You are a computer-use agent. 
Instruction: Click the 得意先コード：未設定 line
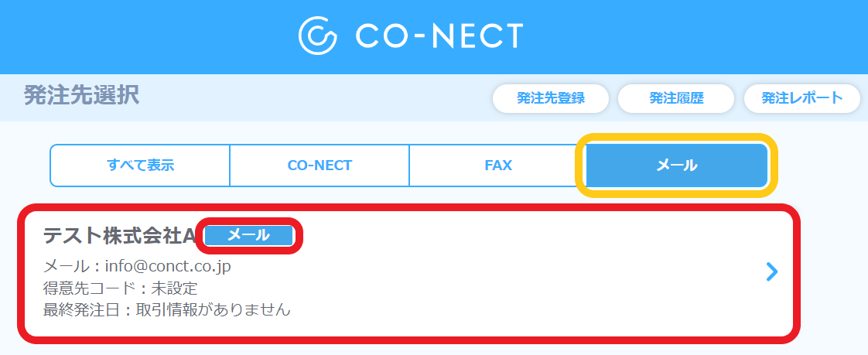(120, 288)
